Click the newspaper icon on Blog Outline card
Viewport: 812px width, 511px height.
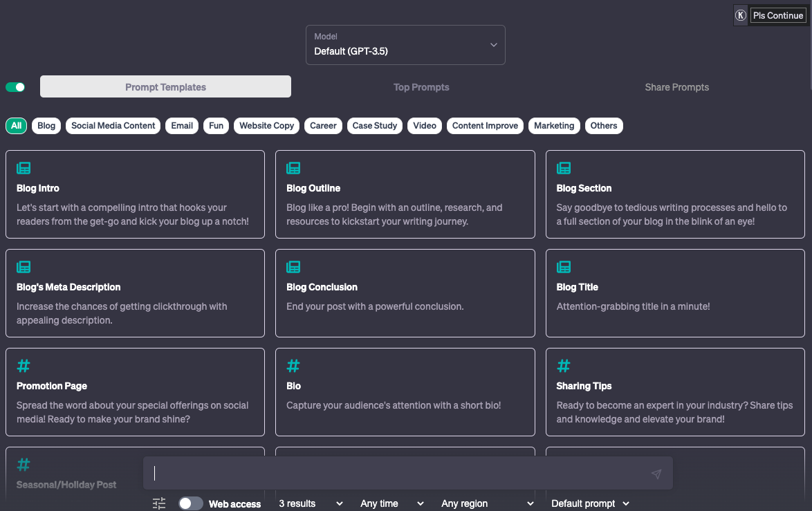click(293, 168)
